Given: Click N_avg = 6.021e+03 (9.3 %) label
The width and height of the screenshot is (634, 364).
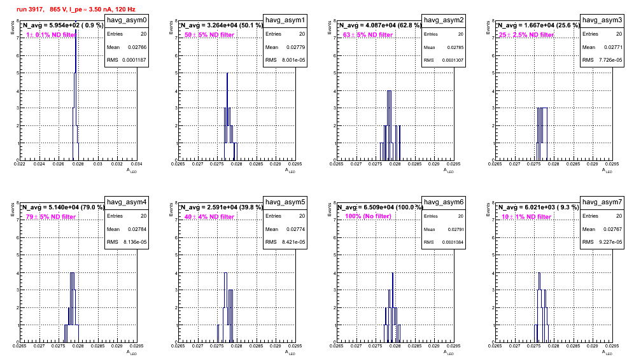Looking at the screenshot, I should coord(539,207).
